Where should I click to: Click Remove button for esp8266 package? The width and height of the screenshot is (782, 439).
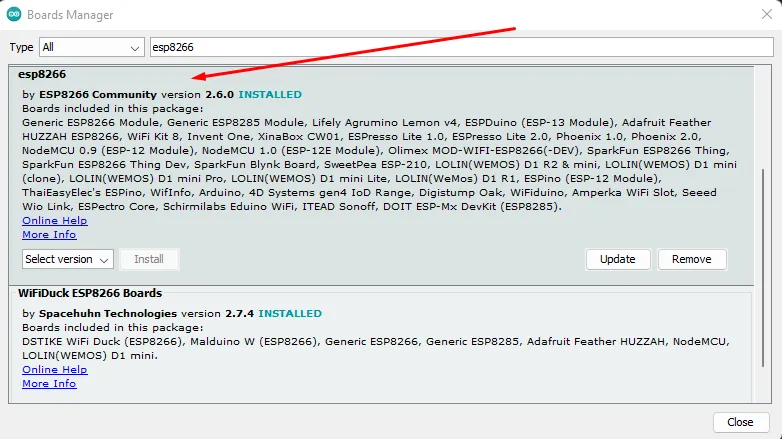pyautogui.click(x=692, y=259)
